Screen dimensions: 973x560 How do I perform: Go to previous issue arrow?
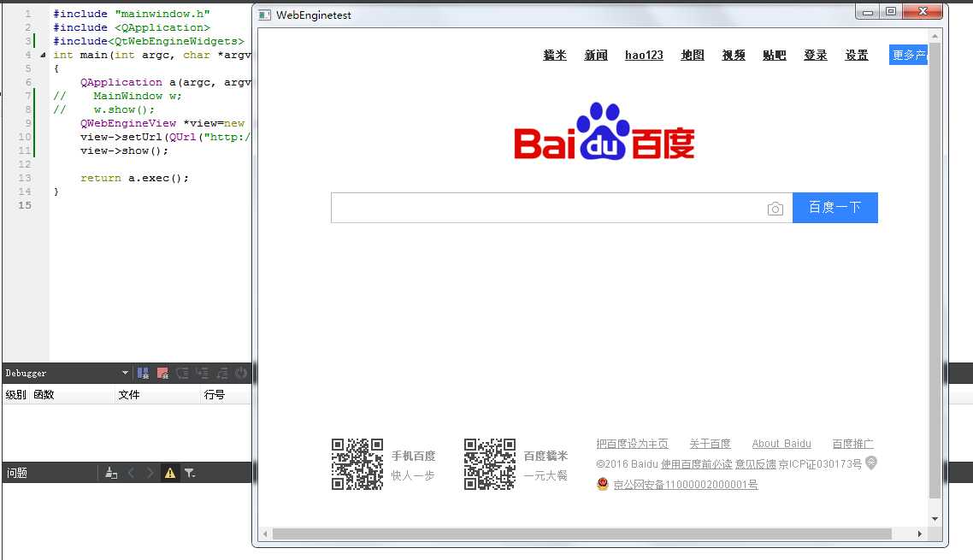coord(131,473)
